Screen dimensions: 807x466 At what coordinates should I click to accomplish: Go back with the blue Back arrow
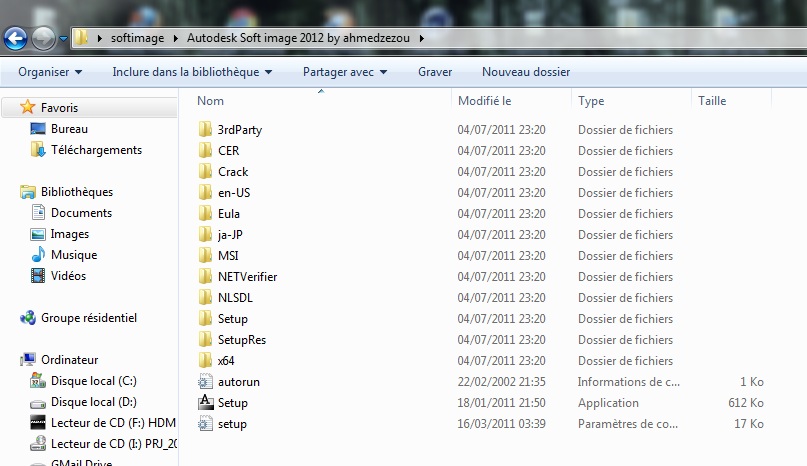(x=15, y=38)
